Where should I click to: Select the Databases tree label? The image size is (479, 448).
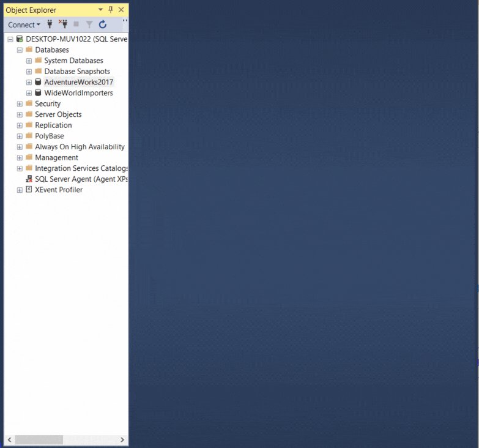[52, 50]
